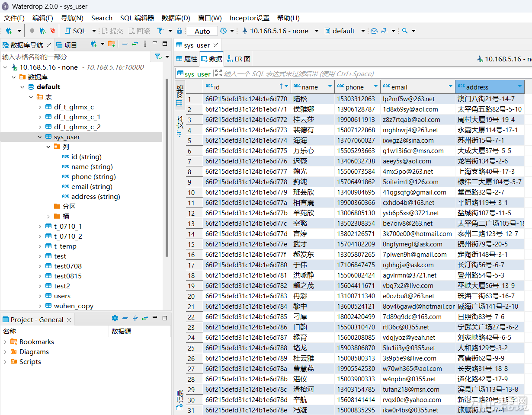Click the transaction mode icon in toolbar
The image size is (532, 415).
pos(160,31)
